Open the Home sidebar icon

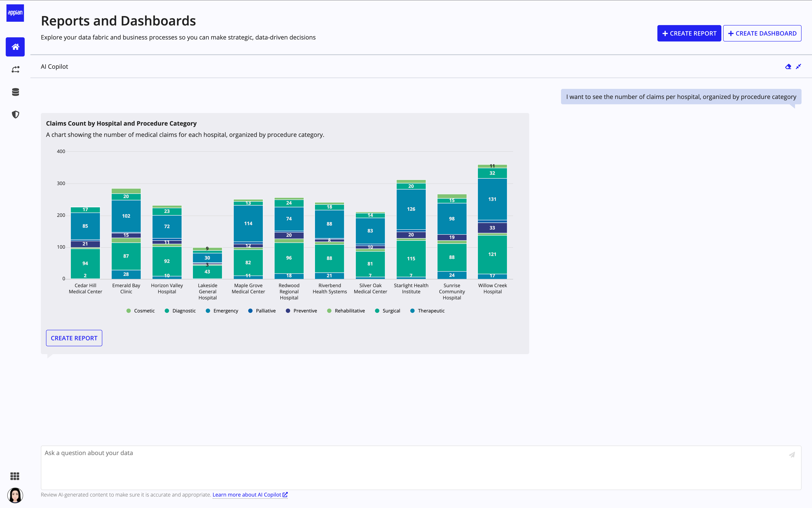pos(15,47)
